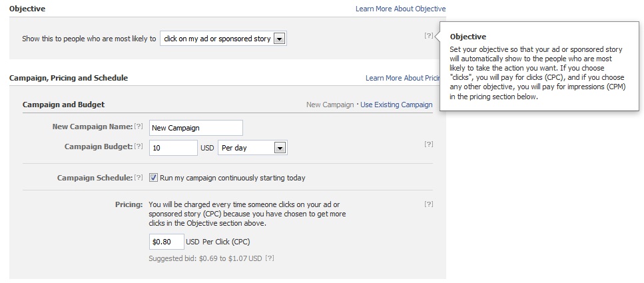Click the Objective tooltip title
644x283 pixels.
tap(468, 37)
